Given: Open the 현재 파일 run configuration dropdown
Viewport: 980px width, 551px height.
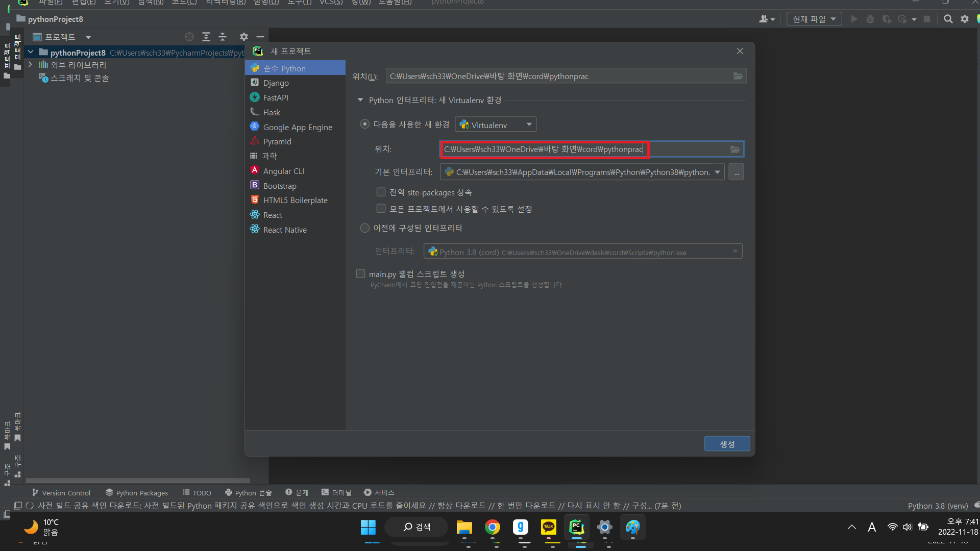Looking at the screenshot, I should (x=814, y=19).
